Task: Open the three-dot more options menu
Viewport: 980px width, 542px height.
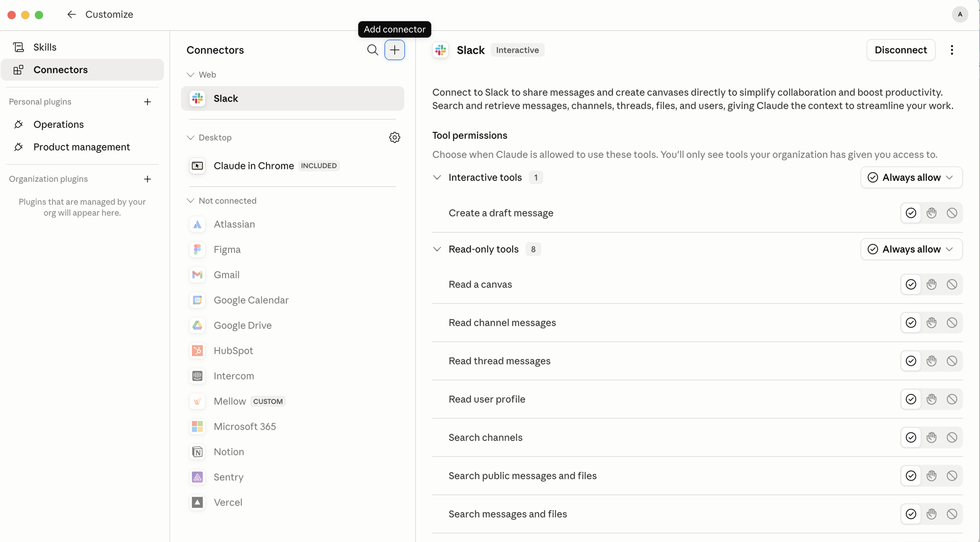Action: coord(951,50)
